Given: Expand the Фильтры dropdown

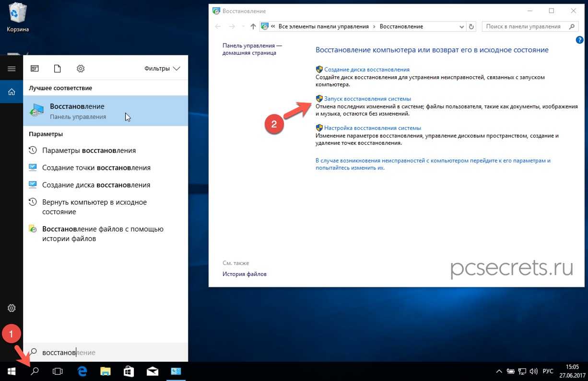Looking at the screenshot, I should point(162,69).
